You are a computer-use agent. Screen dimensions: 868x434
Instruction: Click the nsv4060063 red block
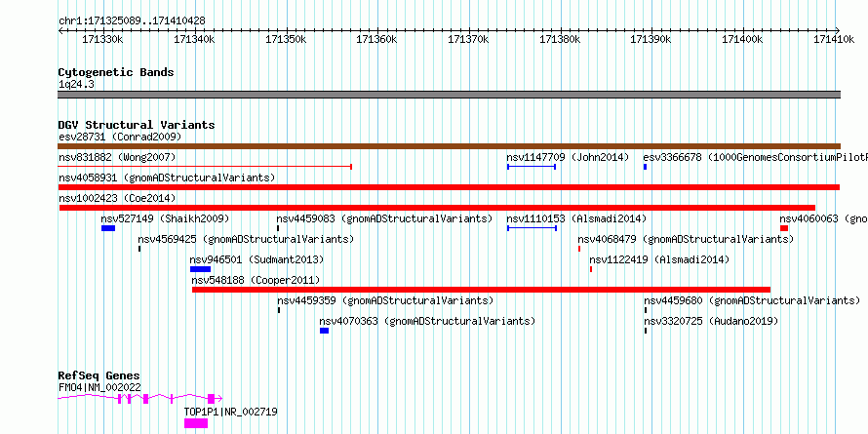784,228
